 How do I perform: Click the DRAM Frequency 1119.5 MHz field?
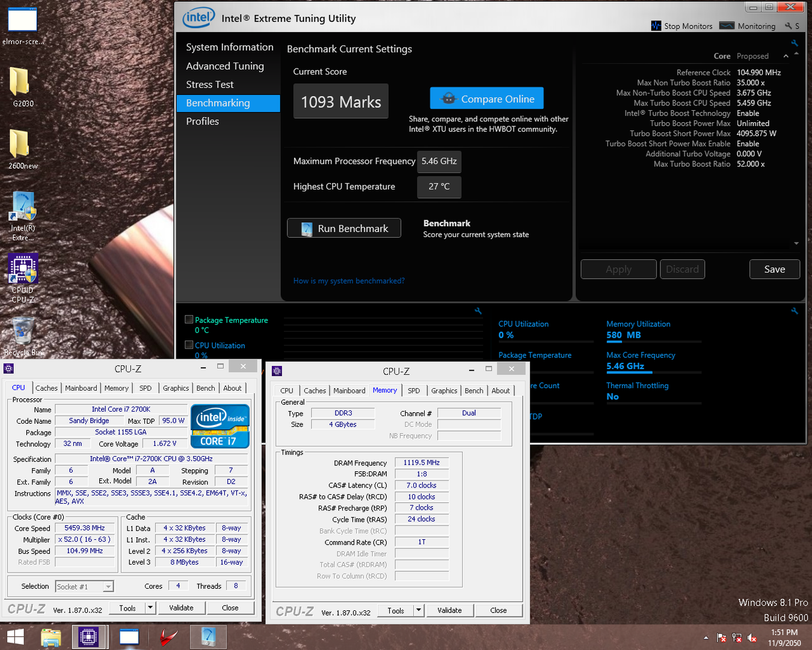tap(422, 463)
